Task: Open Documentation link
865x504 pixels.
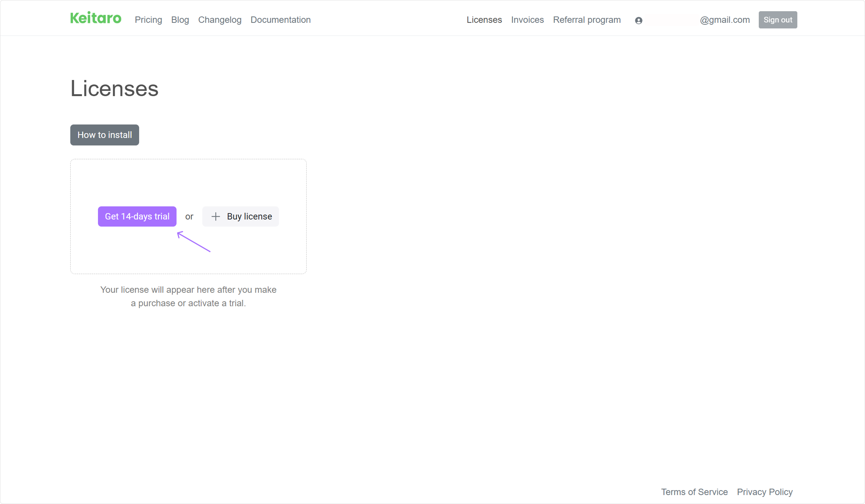Action: (x=280, y=20)
